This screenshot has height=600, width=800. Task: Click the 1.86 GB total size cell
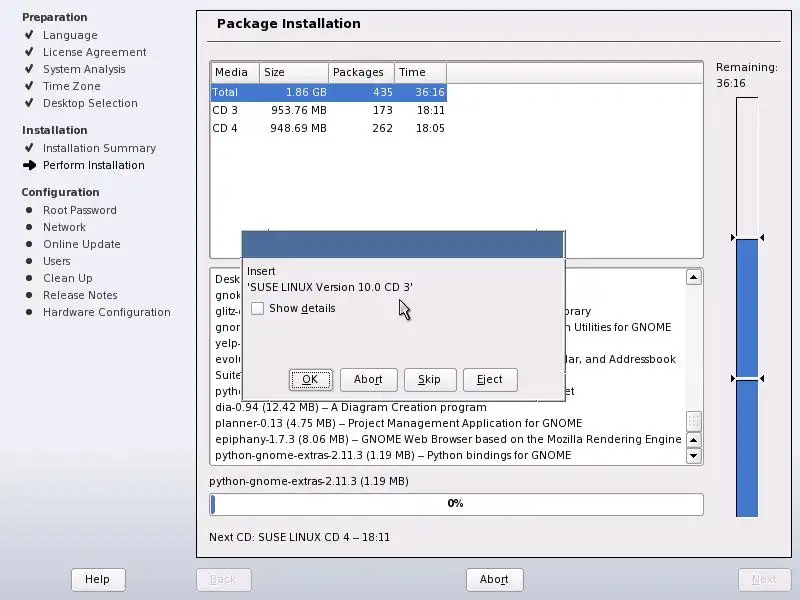point(306,92)
